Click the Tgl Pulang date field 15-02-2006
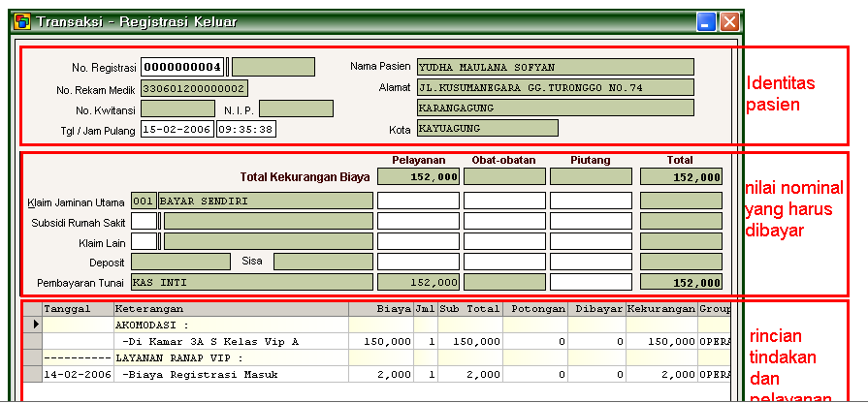868x403 pixels. 177,130
